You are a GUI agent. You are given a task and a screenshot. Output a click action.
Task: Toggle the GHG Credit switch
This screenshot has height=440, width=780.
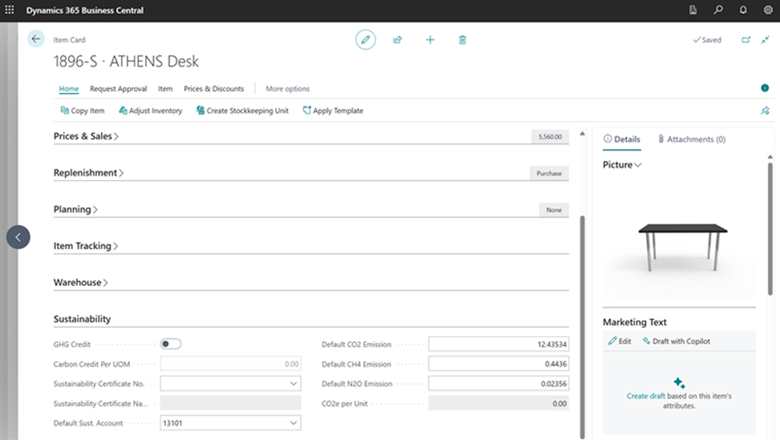[x=171, y=344]
